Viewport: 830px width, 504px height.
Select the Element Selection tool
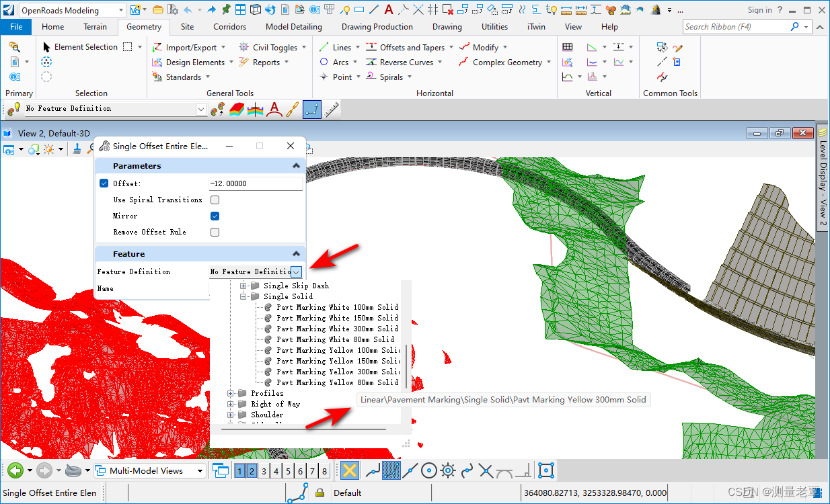(80, 47)
